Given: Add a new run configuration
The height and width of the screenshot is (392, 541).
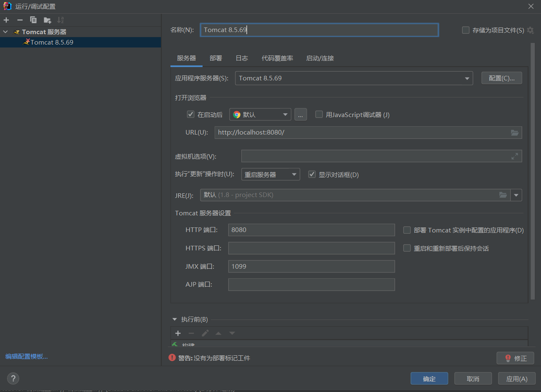Looking at the screenshot, I should pyautogui.click(x=6, y=20).
